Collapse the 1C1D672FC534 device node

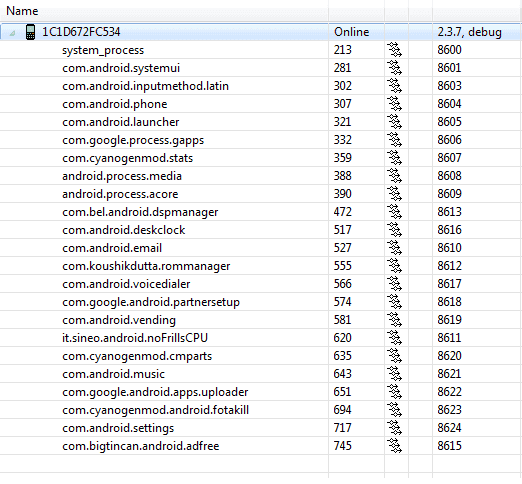(12, 33)
